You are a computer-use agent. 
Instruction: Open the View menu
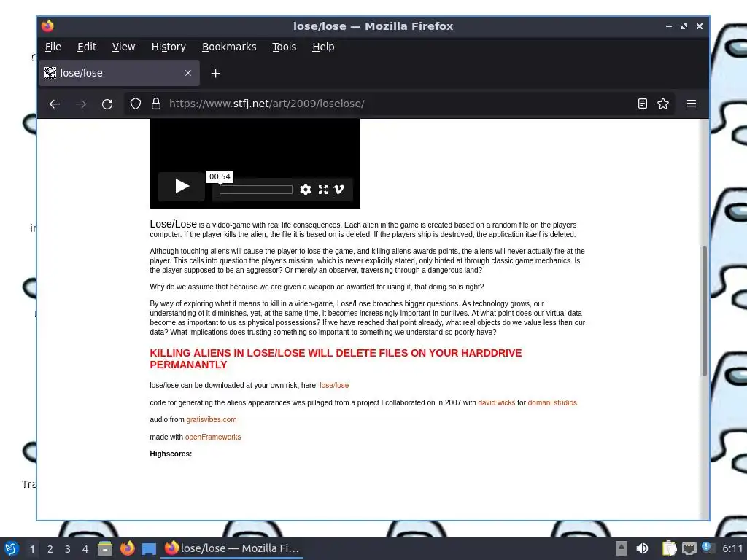124,47
